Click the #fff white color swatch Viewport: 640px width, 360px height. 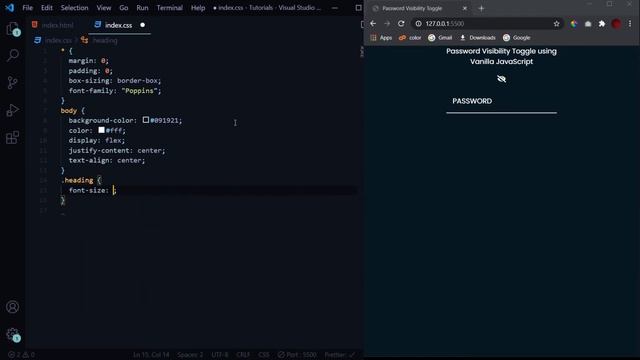(x=101, y=130)
